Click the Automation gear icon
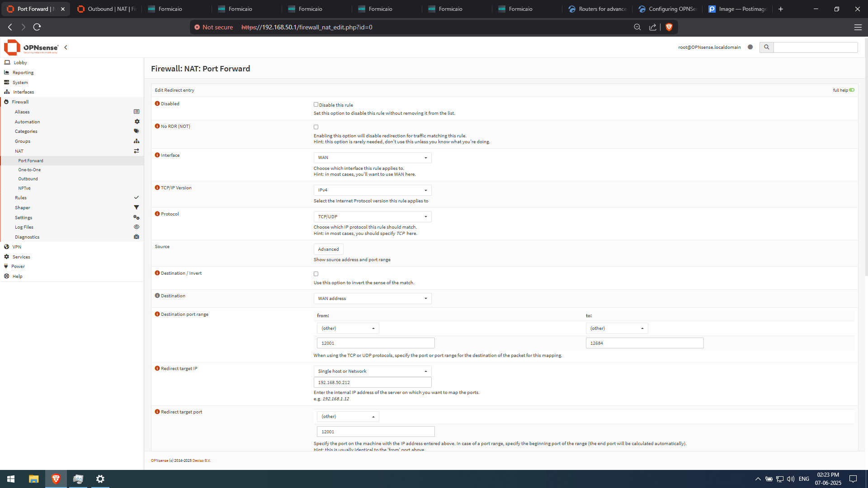 tap(137, 122)
